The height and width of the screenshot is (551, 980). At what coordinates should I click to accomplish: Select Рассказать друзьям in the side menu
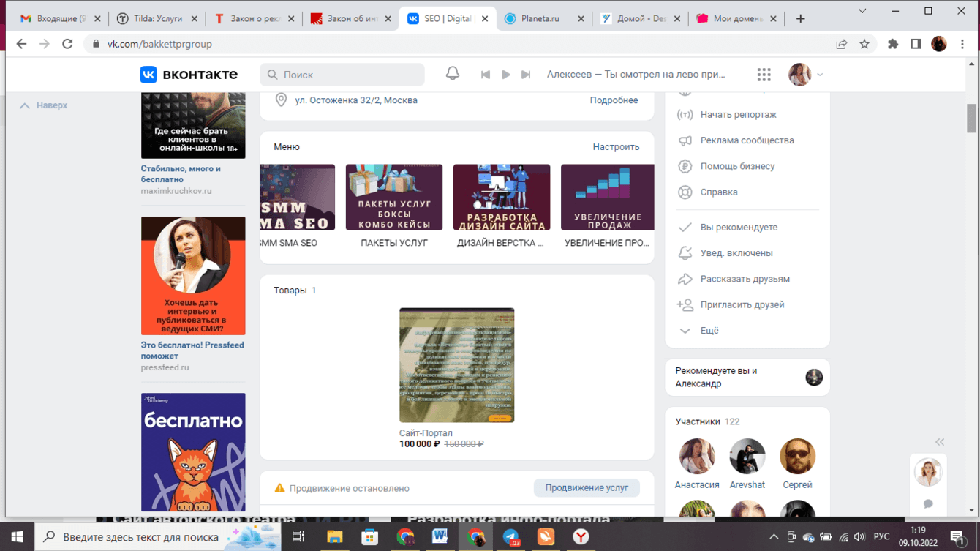point(745,279)
